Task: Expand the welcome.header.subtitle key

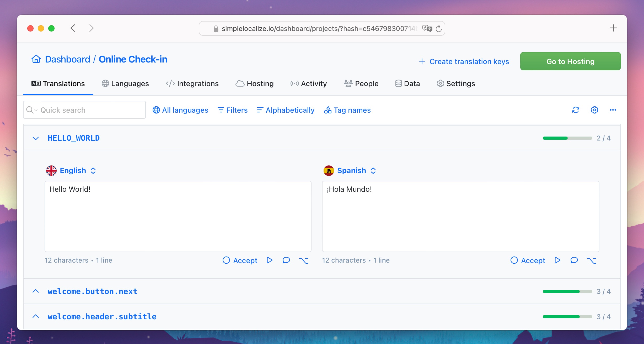Action: click(36, 316)
